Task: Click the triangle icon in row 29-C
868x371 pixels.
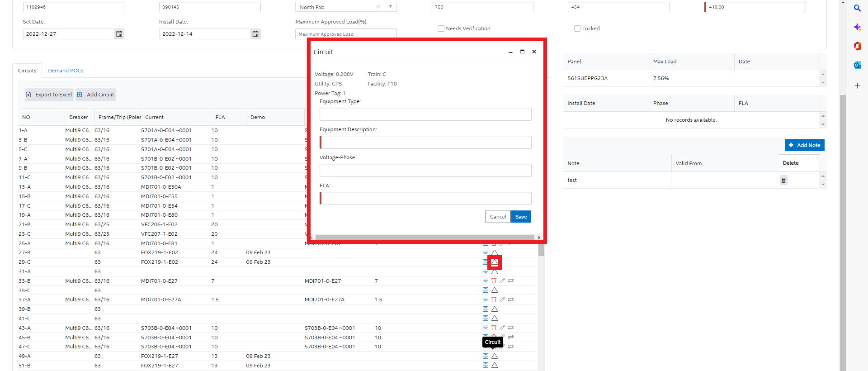Action: click(495, 262)
